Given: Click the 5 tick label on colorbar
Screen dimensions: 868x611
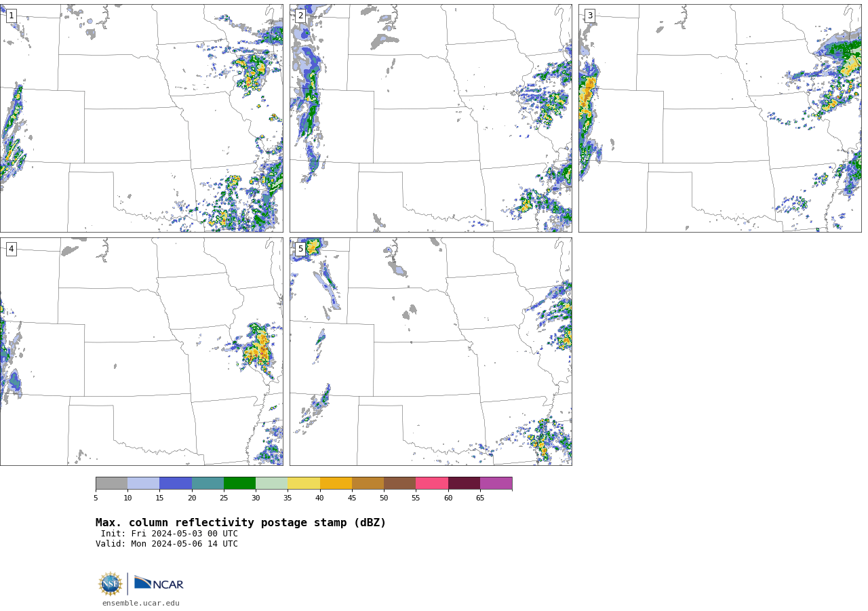Looking at the screenshot, I should (x=96, y=498).
